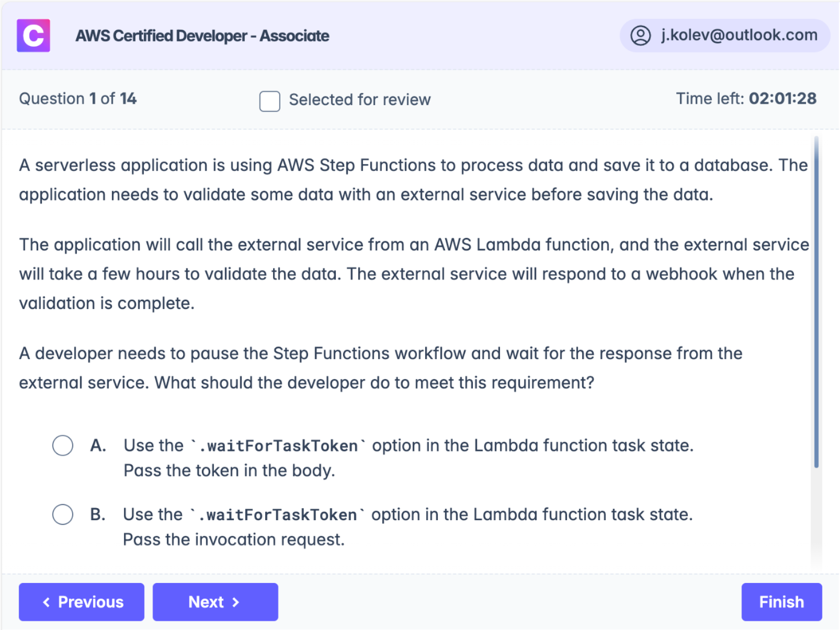Click the Question 1 of 14 counter

coord(78,99)
